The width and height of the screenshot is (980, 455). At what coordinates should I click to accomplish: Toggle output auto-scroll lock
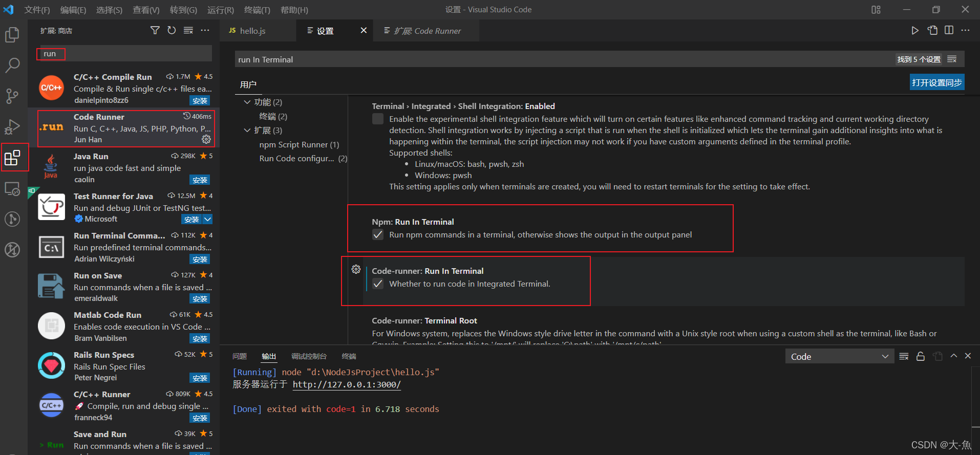pos(921,356)
